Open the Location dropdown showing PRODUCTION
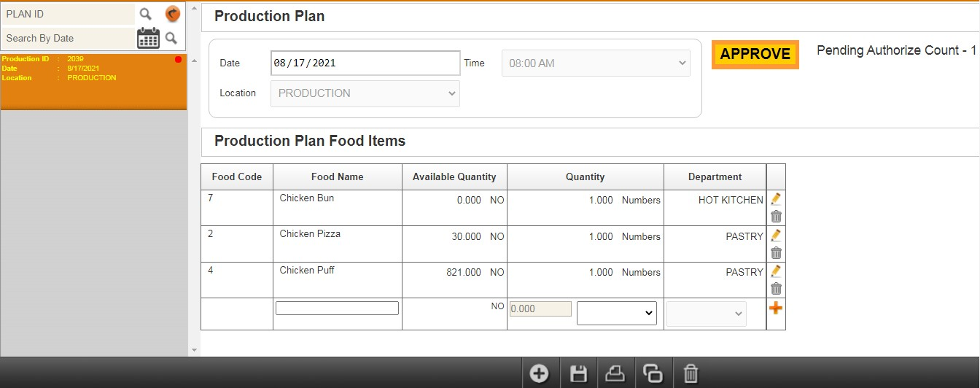Viewport: 980px width, 388px height. pos(365,93)
